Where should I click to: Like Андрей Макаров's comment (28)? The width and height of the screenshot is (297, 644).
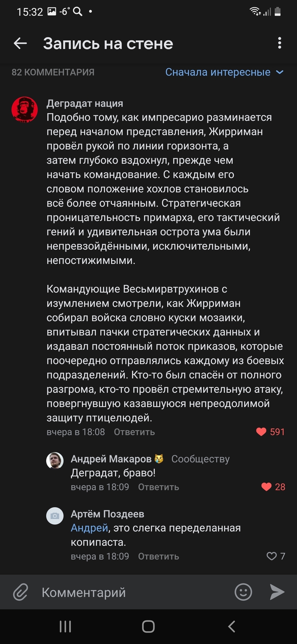pyautogui.click(x=266, y=487)
